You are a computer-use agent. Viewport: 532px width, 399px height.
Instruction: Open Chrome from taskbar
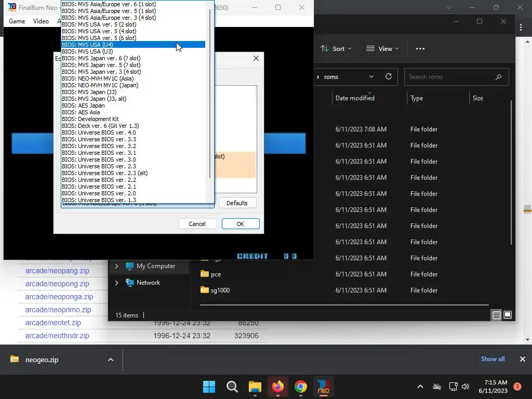tap(301, 387)
